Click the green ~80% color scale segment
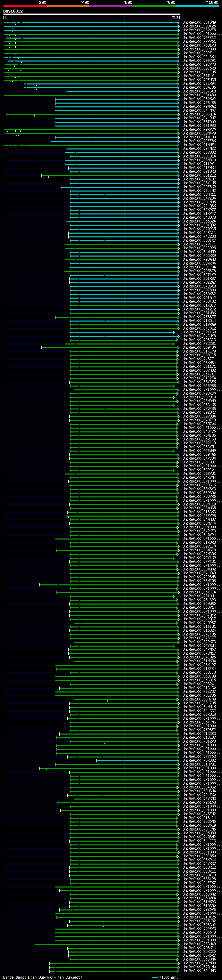Screen dimensions: 222x980 [154, 6]
